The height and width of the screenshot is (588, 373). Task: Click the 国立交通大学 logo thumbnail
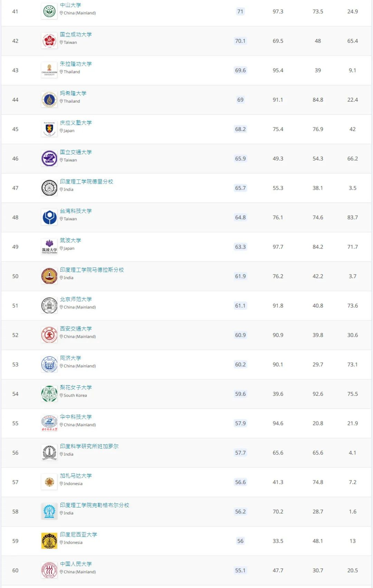pos(49,159)
